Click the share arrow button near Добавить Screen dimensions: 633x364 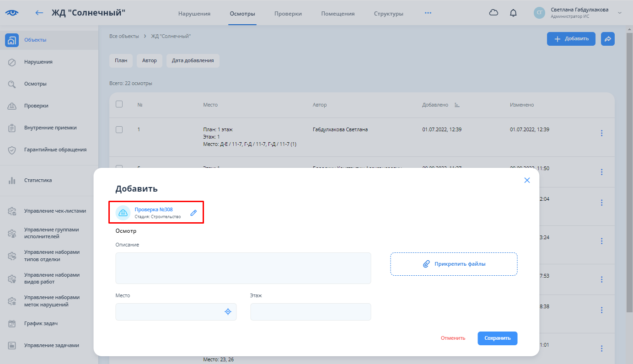[608, 39]
